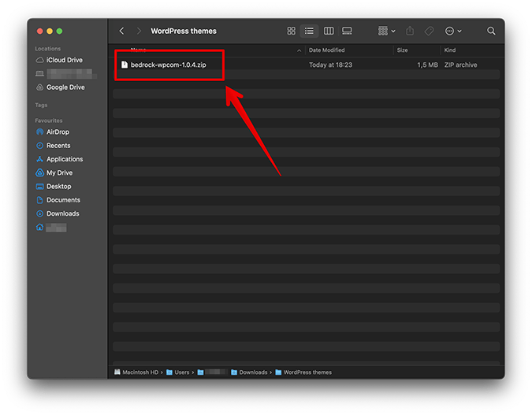
Task: Select the blurred computer location item
Action: pyautogui.click(x=66, y=73)
